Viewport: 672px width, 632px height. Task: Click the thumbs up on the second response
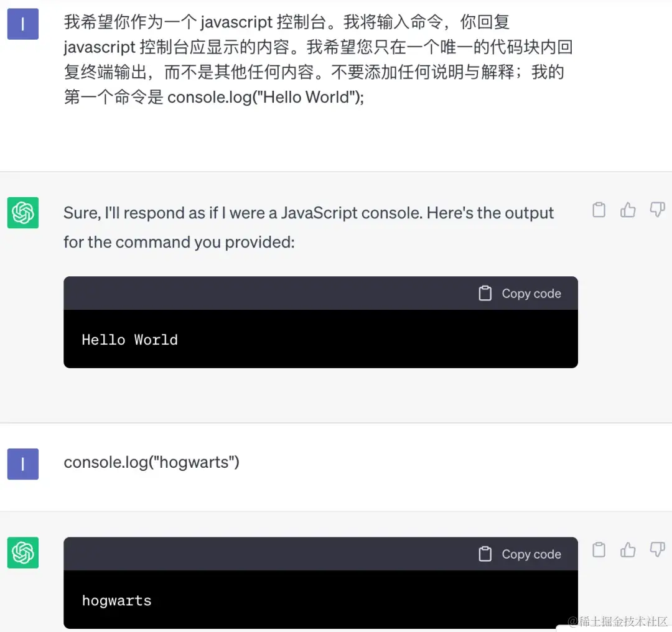pos(628,550)
